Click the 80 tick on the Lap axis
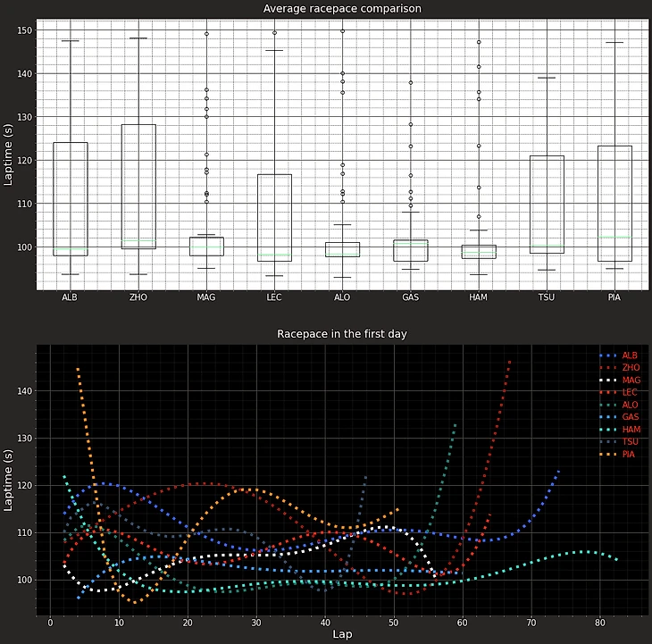 point(598,623)
